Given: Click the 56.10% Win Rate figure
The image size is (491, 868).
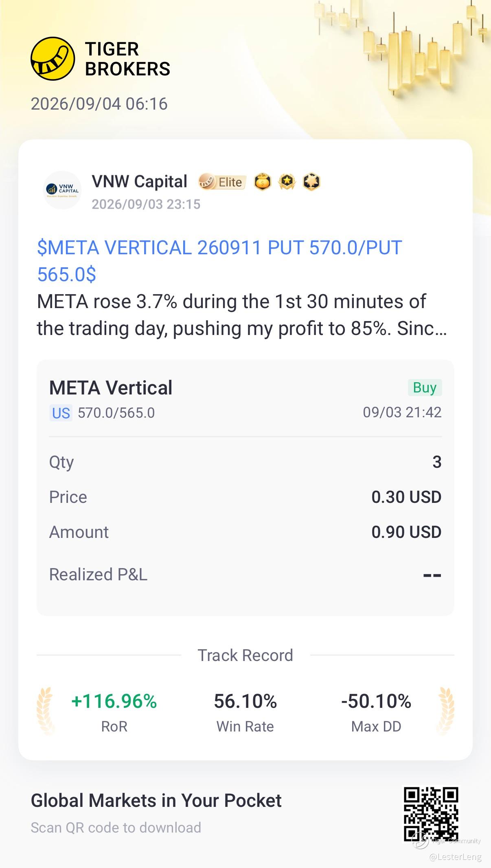Looking at the screenshot, I should (245, 701).
